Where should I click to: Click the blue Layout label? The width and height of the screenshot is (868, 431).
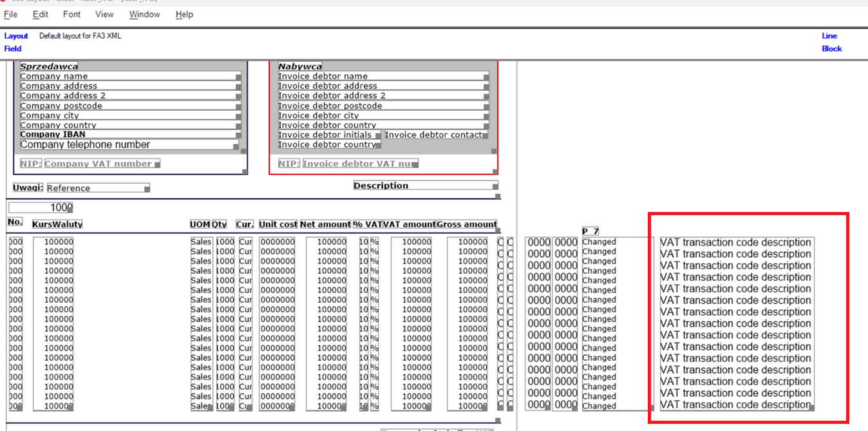click(x=16, y=36)
